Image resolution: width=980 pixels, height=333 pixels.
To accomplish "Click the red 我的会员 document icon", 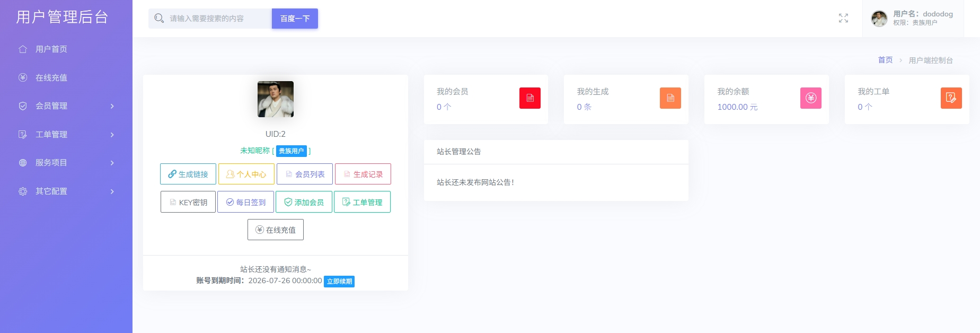I will [530, 98].
